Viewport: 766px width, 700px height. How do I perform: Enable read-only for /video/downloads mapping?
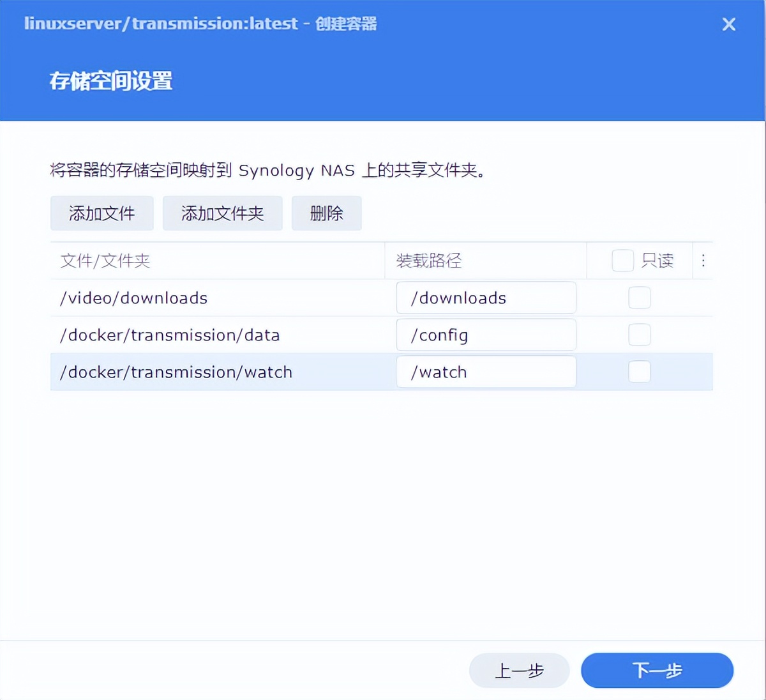(639, 298)
